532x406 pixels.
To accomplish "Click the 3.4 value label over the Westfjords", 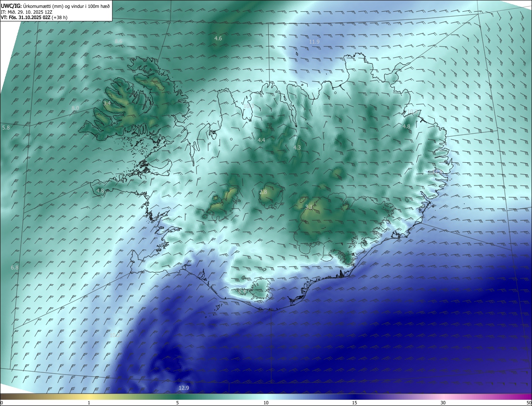I will coord(107,103).
